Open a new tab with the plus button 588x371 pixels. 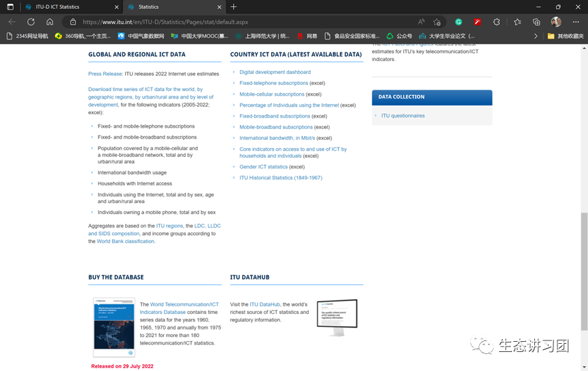tap(234, 7)
